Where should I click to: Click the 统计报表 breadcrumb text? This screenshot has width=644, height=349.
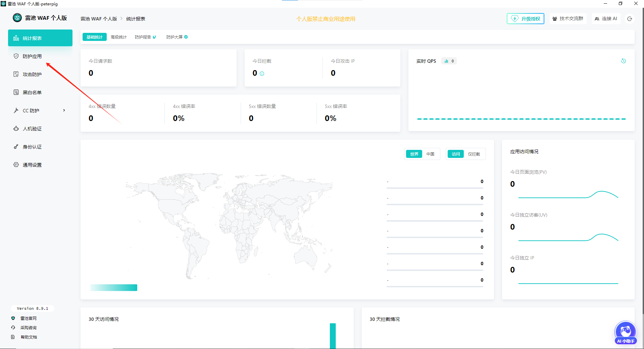pos(136,19)
